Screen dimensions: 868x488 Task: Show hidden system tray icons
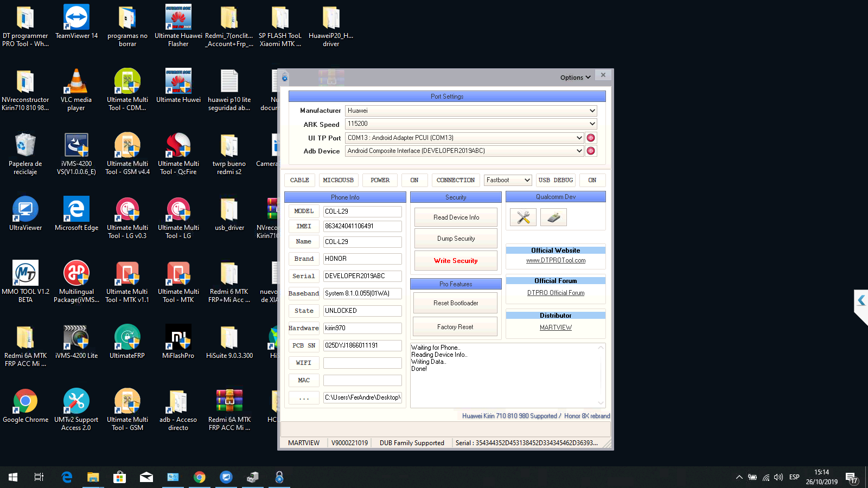click(x=739, y=477)
